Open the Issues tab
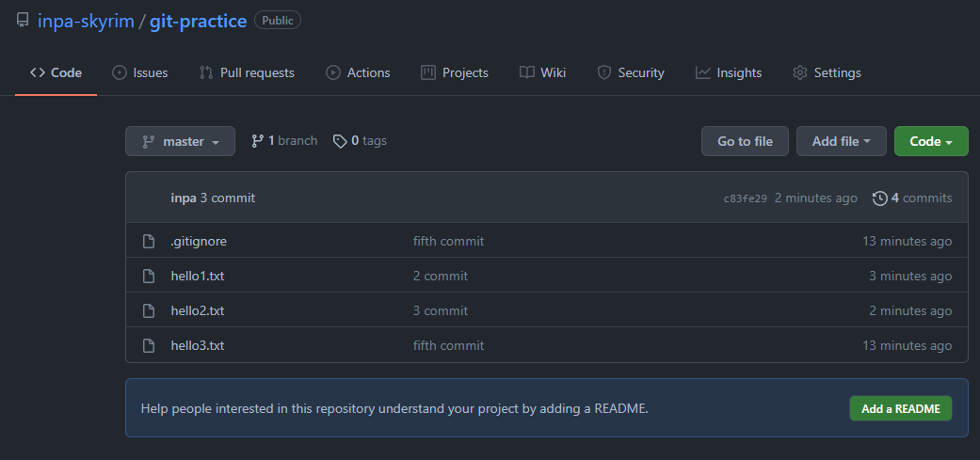980x460 pixels. (140, 72)
